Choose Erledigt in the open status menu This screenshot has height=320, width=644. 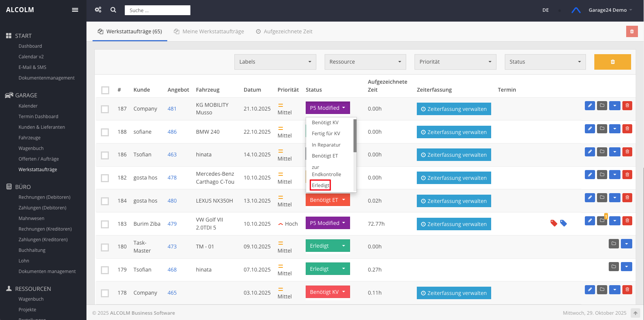pyautogui.click(x=320, y=185)
